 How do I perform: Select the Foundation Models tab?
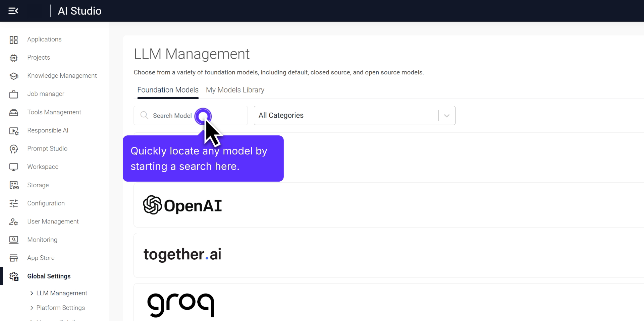[x=168, y=90]
